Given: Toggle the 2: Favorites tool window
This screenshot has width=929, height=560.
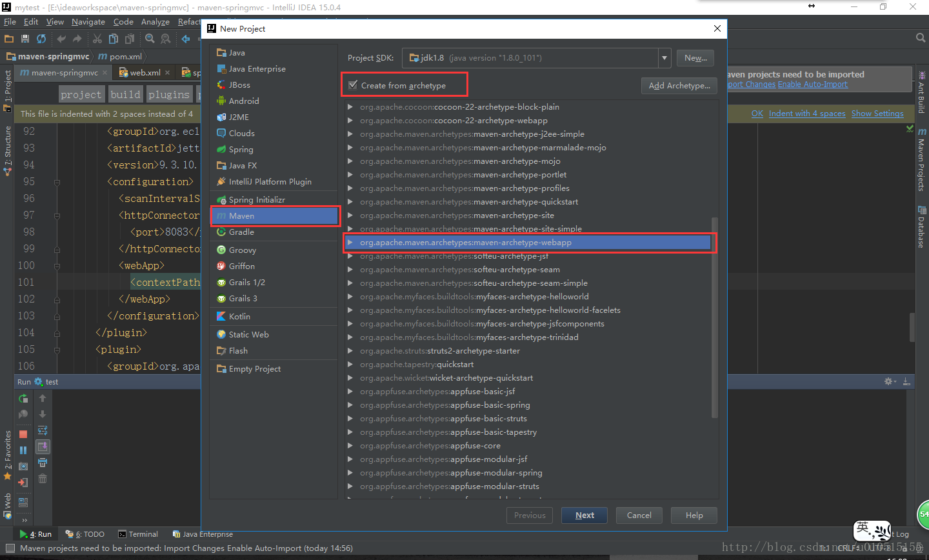Looking at the screenshot, I should click(8, 454).
